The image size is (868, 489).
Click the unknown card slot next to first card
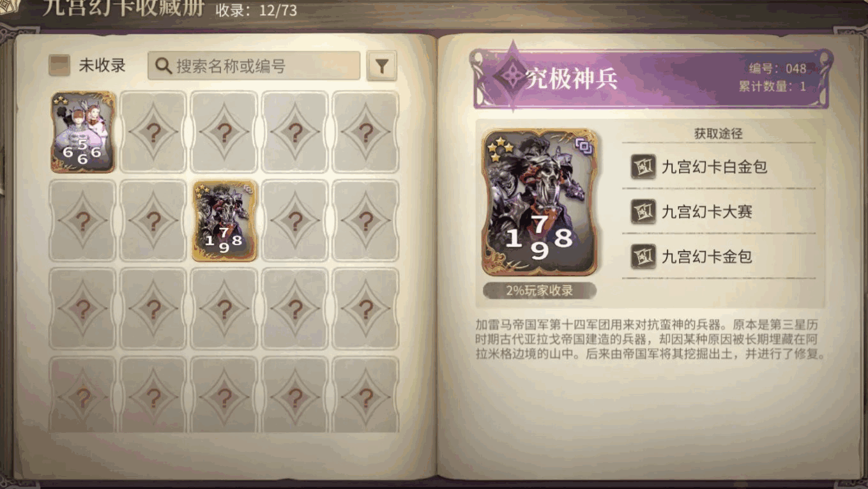click(153, 132)
